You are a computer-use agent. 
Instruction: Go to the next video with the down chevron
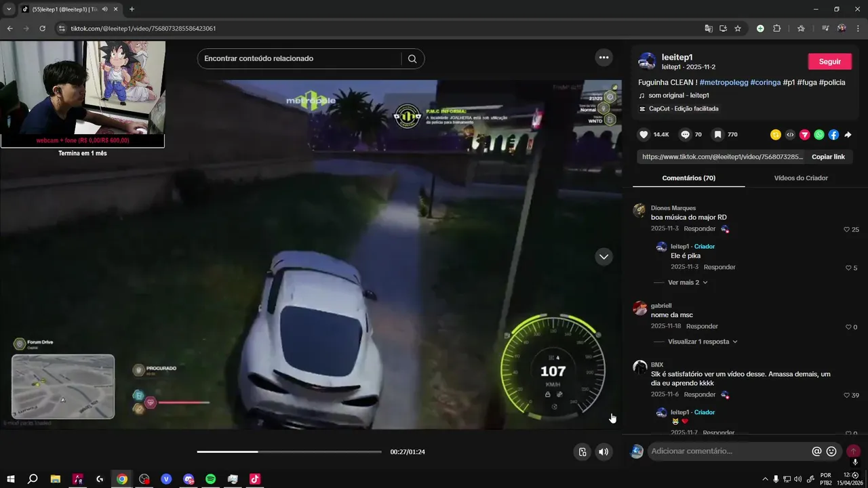(604, 257)
